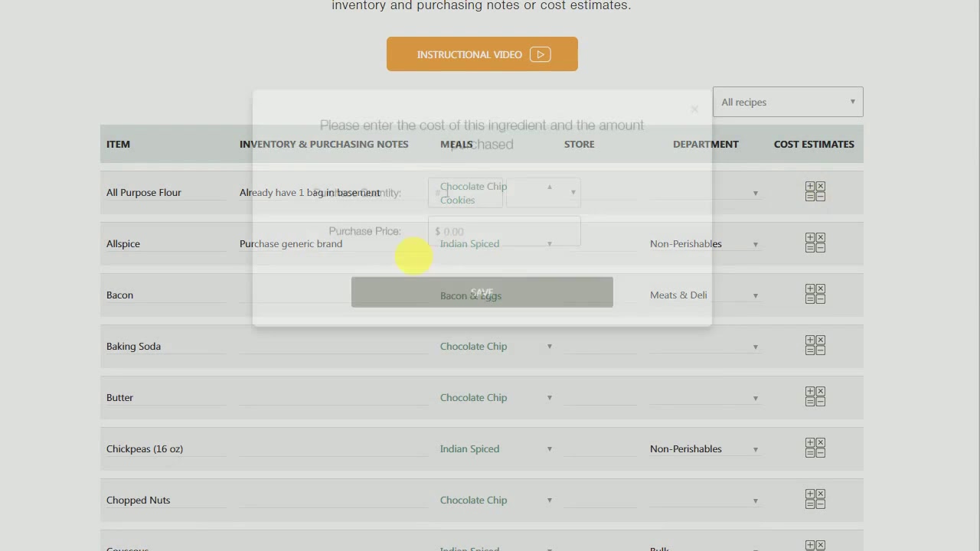Open department dropdown for Chopped Nuts
Screen dimensions: 980x551
click(704, 500)
